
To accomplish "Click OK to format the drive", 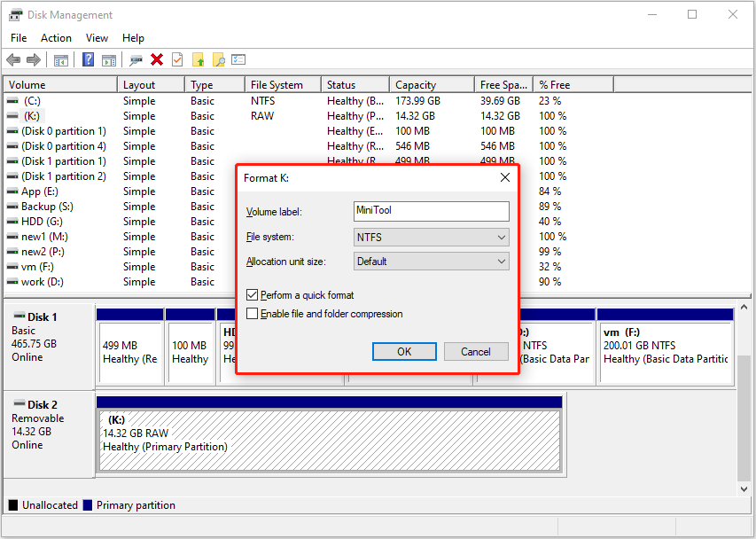I will (x=404, y=351).
